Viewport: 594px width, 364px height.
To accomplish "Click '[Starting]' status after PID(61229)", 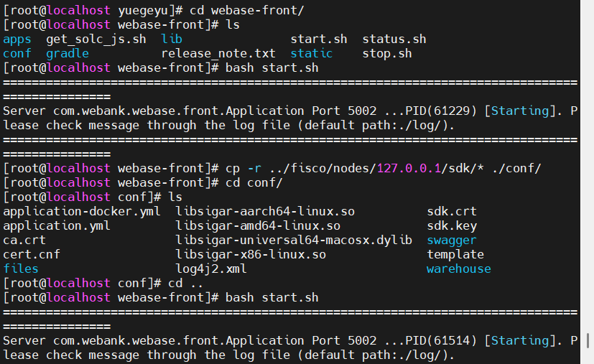I will pos(520,111).
